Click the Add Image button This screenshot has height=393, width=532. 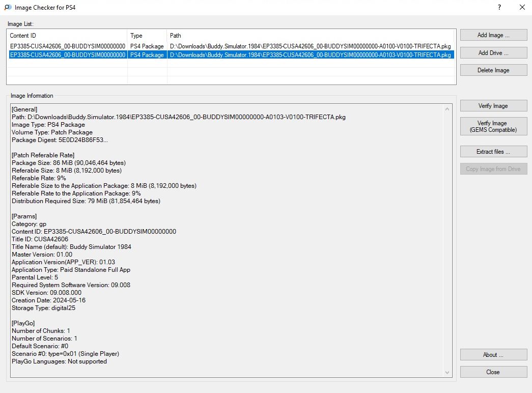point(493,35)
